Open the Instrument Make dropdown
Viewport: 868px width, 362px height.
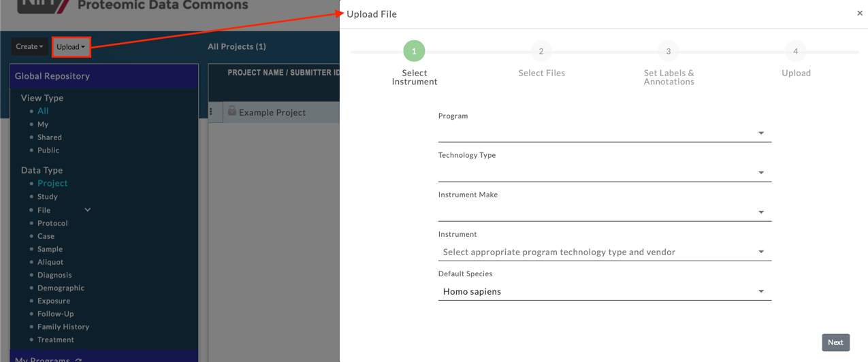point(604,212)
